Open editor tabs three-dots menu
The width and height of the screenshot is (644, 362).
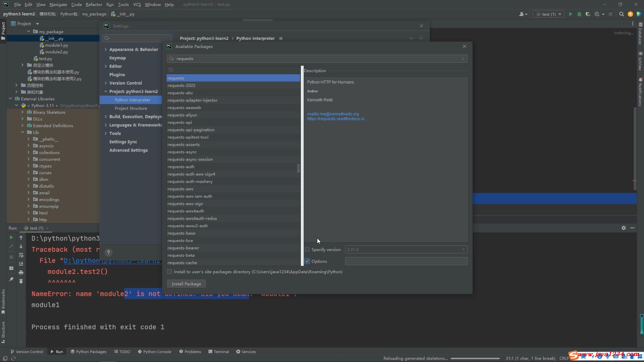pyautogui.click(x=633, y=23)
